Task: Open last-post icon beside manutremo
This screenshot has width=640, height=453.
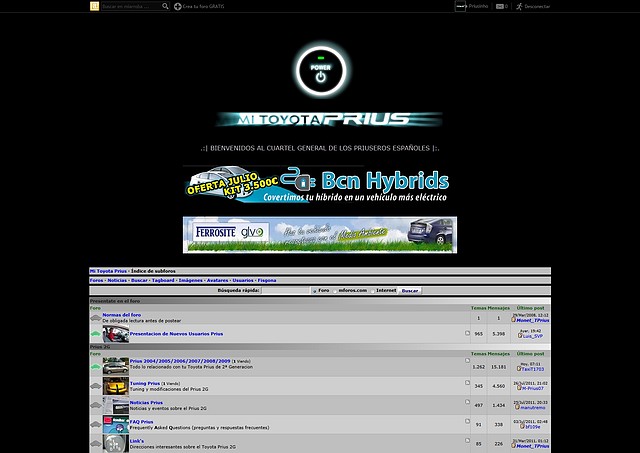Action: [517, 407]
